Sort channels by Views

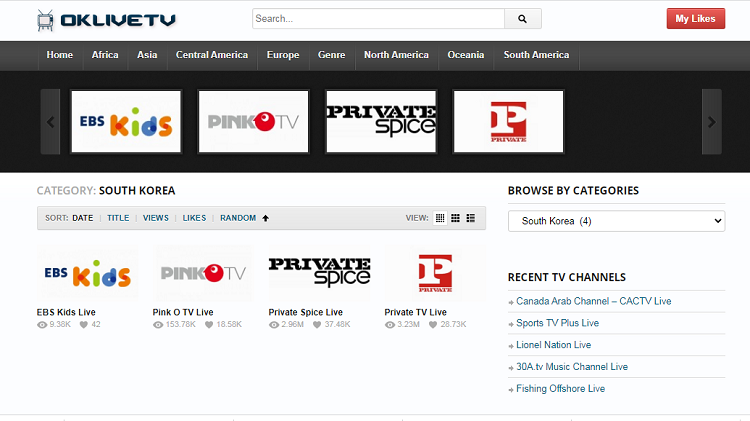pos(156,218)
